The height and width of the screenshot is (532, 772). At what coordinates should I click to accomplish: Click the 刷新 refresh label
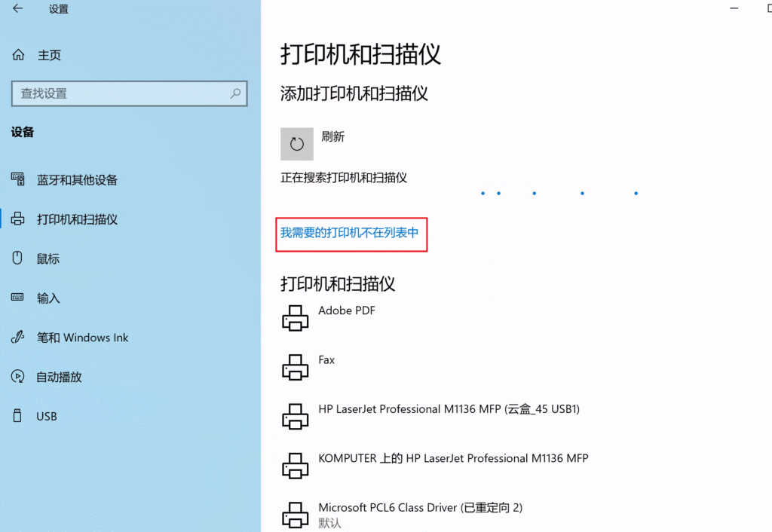click(x=333, y=136)
